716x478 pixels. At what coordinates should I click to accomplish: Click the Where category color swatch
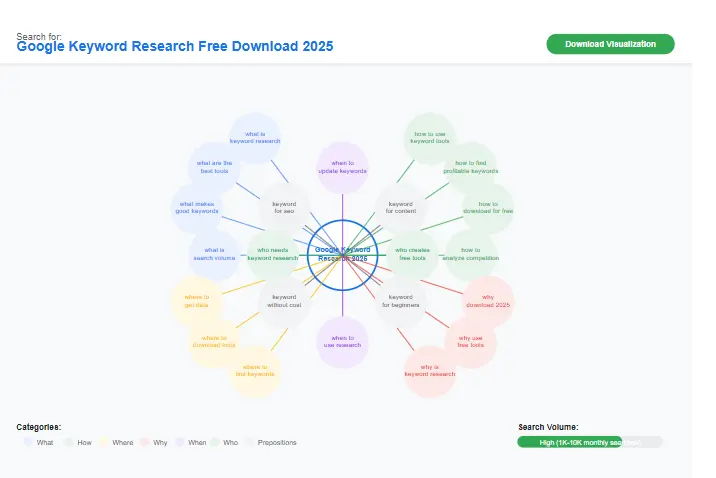pos(105,442)
